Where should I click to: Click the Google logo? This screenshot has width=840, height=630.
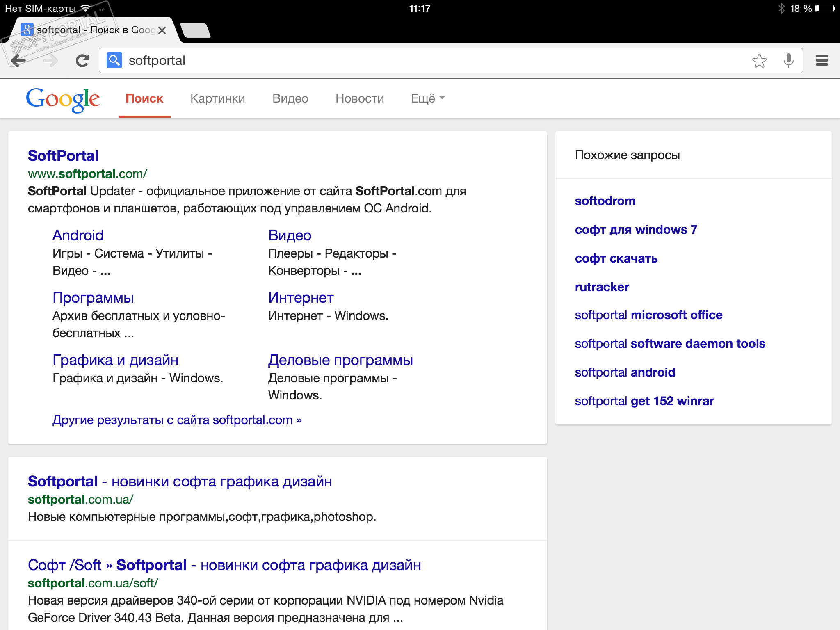tap(63, 99)
